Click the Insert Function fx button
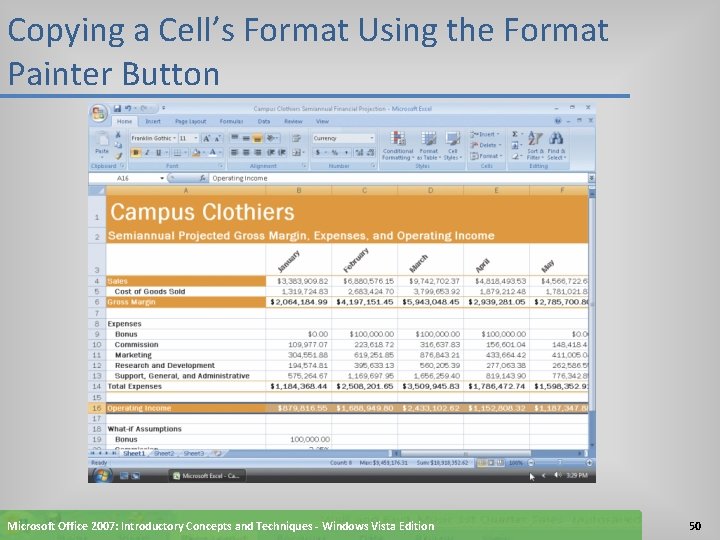 [x=202, y=178]
